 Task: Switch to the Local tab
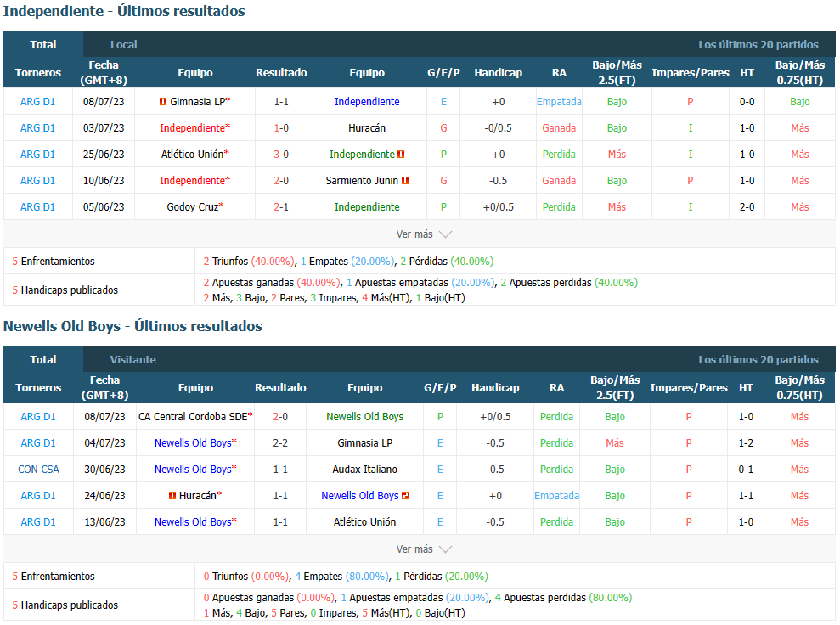pyautogui.click(x=124, y=44)
